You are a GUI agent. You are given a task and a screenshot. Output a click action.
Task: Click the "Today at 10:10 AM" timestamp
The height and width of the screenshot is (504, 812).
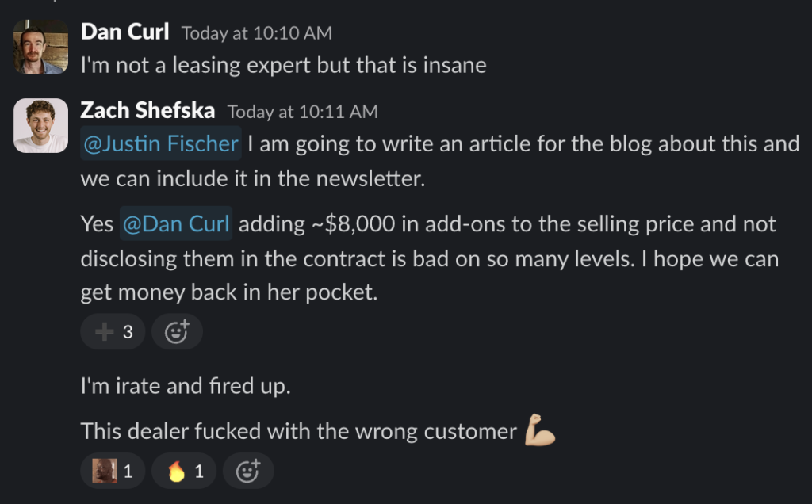(x=257, y=33)
